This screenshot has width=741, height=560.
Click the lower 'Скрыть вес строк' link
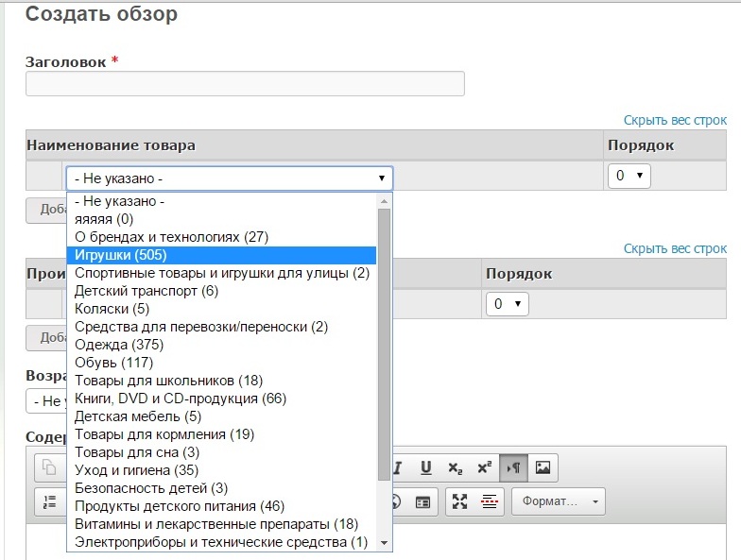point(675,249)
